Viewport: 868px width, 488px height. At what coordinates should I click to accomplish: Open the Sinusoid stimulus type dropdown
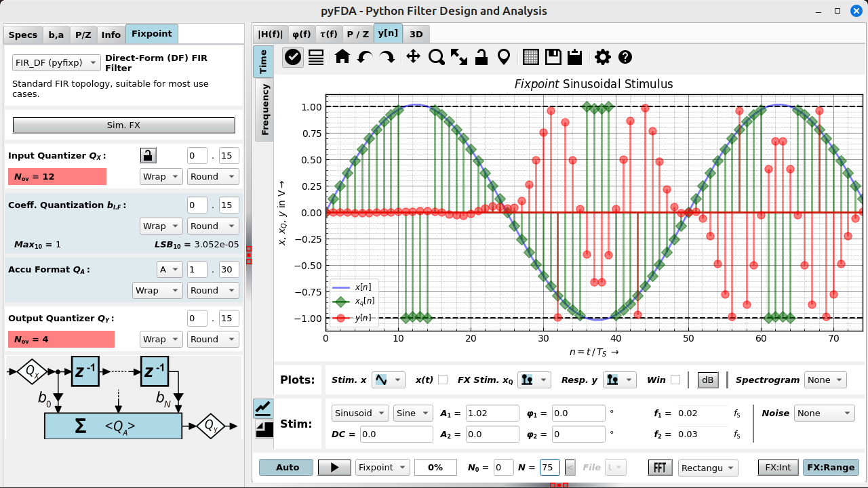360,413
